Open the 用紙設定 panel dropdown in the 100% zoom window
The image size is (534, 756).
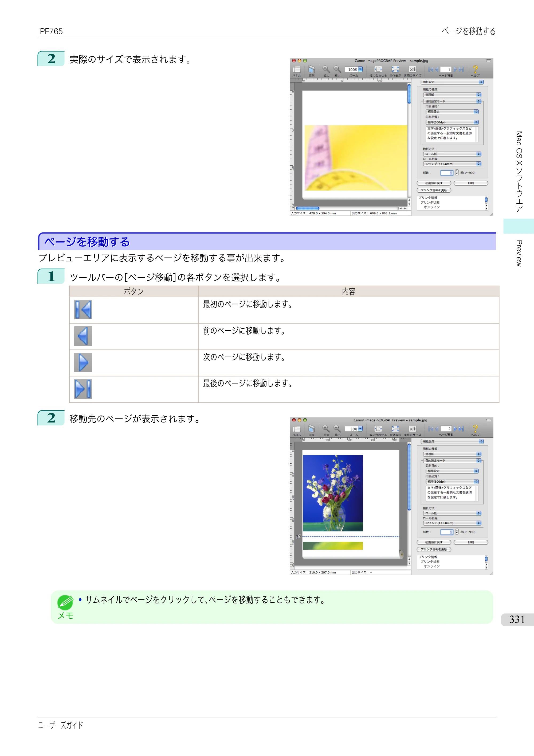coord(452,82)
